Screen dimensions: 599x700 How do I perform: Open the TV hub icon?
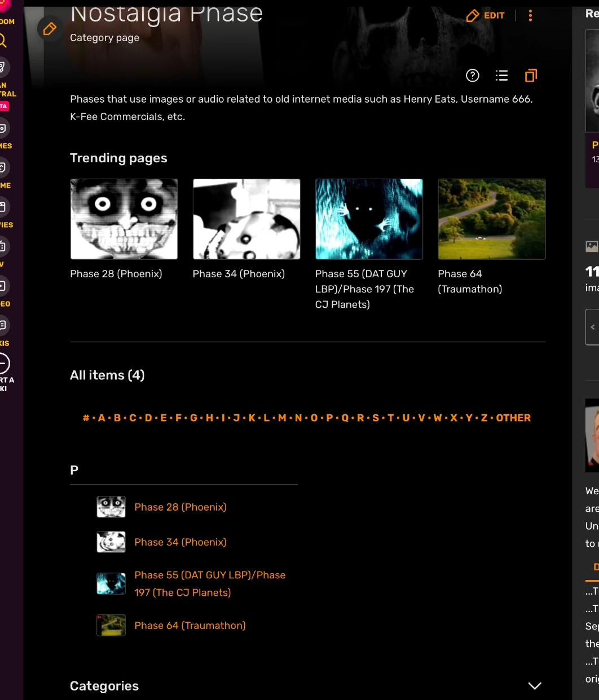5,246
